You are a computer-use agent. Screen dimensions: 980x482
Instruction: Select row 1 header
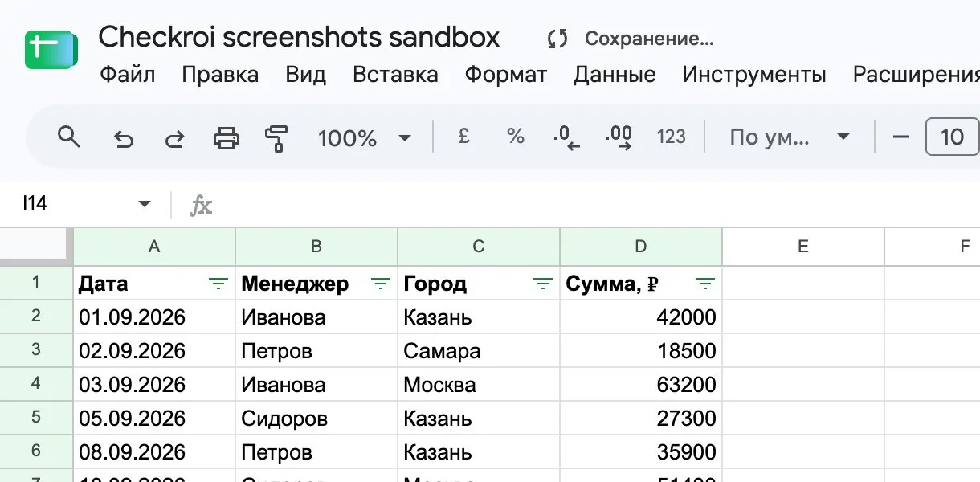[36, 283]
